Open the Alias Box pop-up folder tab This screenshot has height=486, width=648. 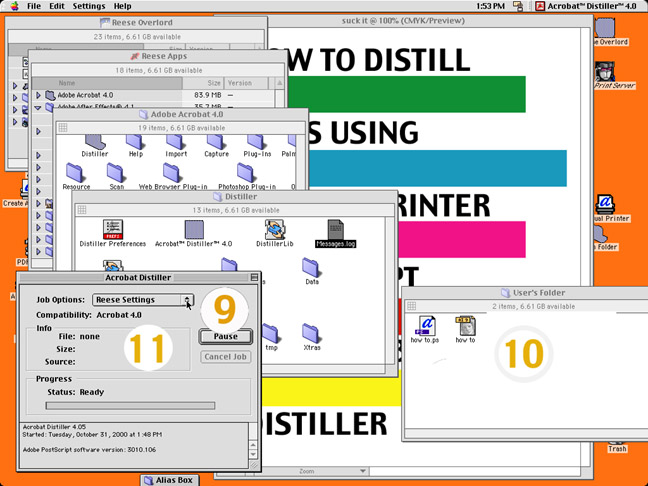tap(170, 480)
